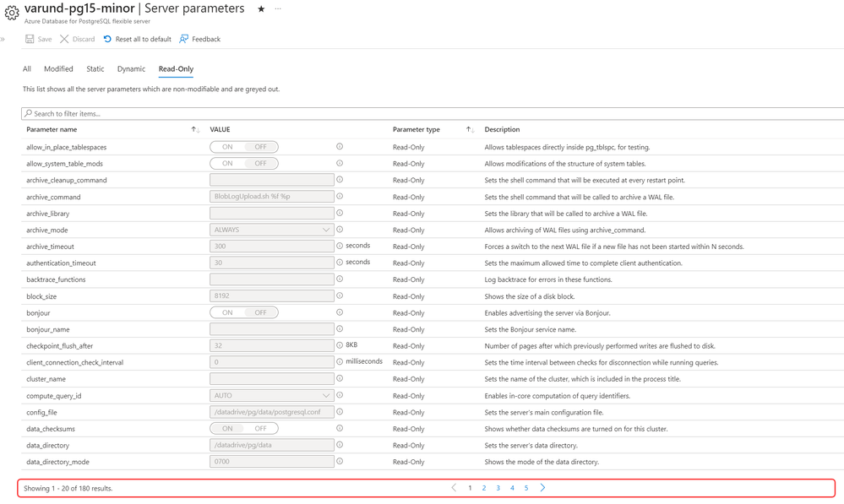Show info icon for data_directory_mode
Viewport: 844px width, 504px height.
point(340,461)
